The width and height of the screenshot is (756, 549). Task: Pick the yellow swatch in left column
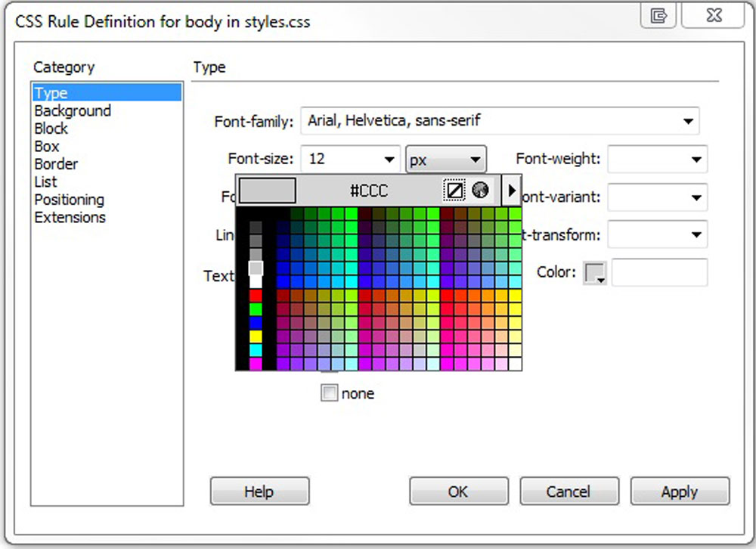point(256,336)
